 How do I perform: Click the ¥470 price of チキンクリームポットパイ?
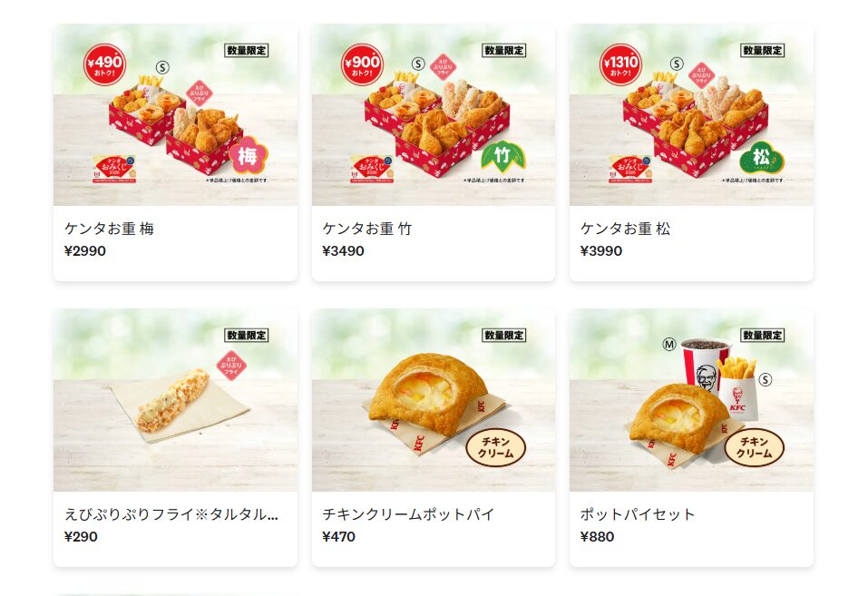pos(339,537)
